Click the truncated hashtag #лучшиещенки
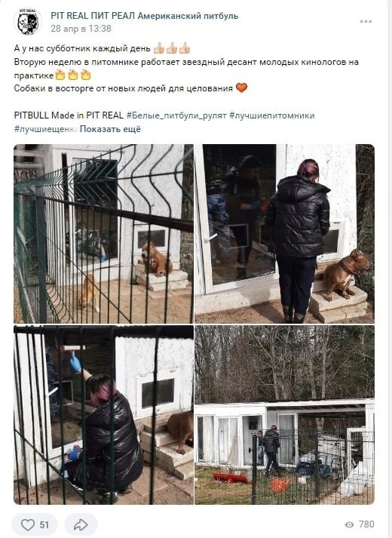 (x=46, y=129)
